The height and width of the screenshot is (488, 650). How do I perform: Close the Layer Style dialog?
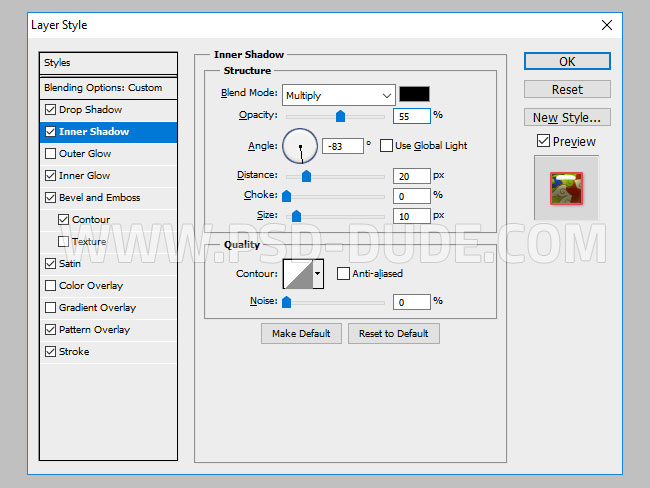tap(607, 24)
